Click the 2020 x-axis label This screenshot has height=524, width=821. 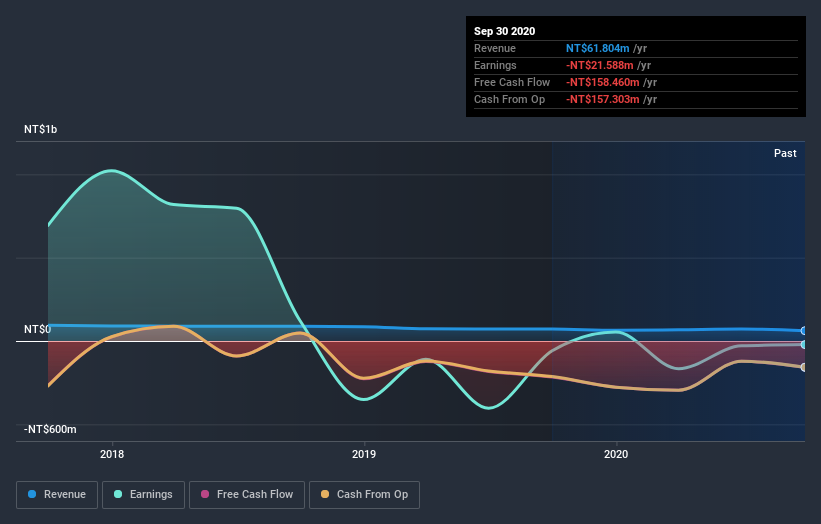(616, 454)
